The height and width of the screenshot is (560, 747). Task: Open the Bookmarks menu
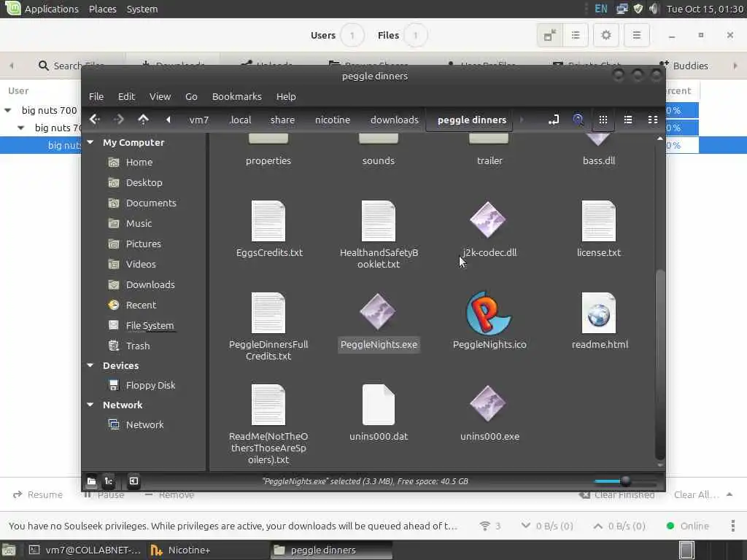click(237, 97)
